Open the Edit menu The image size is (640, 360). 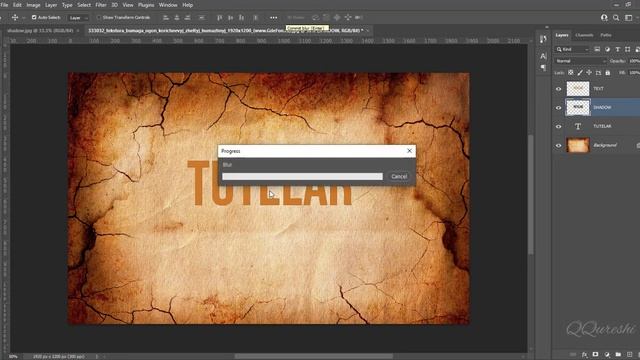[x=17, y=5]
